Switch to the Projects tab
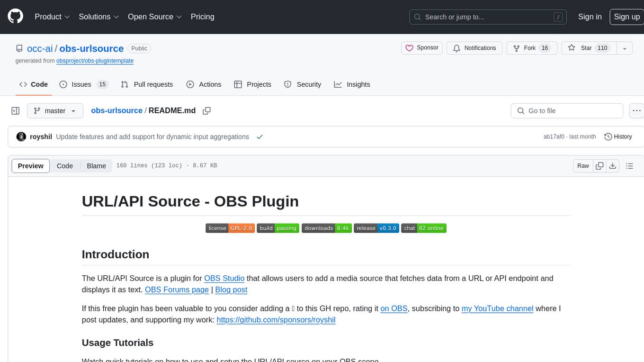The image size is (644, 362). (253, 84)
